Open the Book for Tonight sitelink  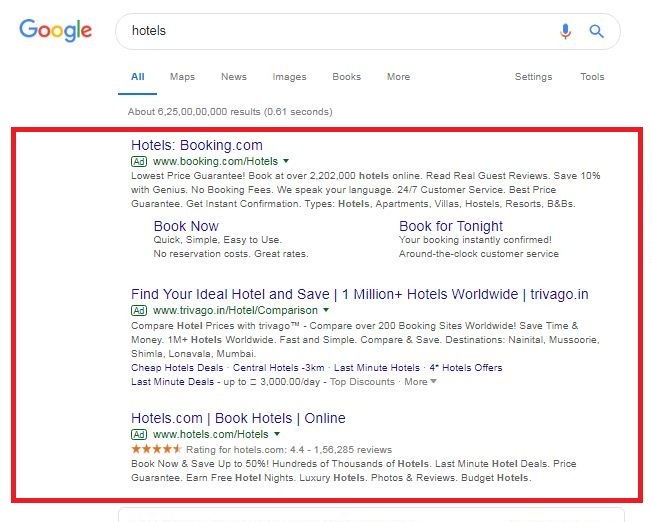click(451, 226)
